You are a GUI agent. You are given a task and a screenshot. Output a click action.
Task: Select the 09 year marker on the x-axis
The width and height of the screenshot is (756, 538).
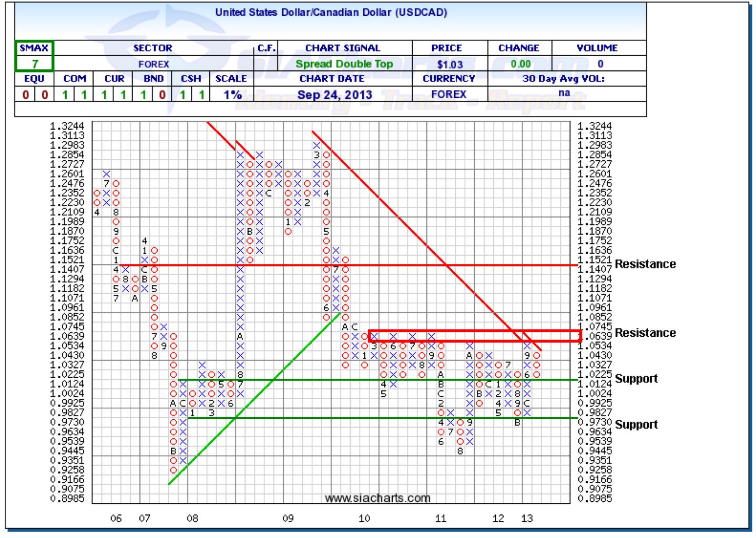click(x=288, y=519)
